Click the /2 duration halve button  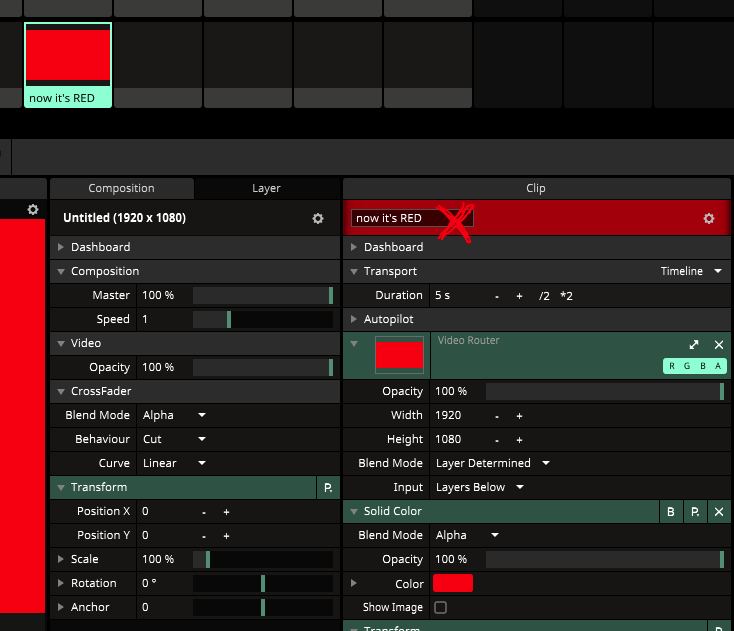click(x=544, y=295)
